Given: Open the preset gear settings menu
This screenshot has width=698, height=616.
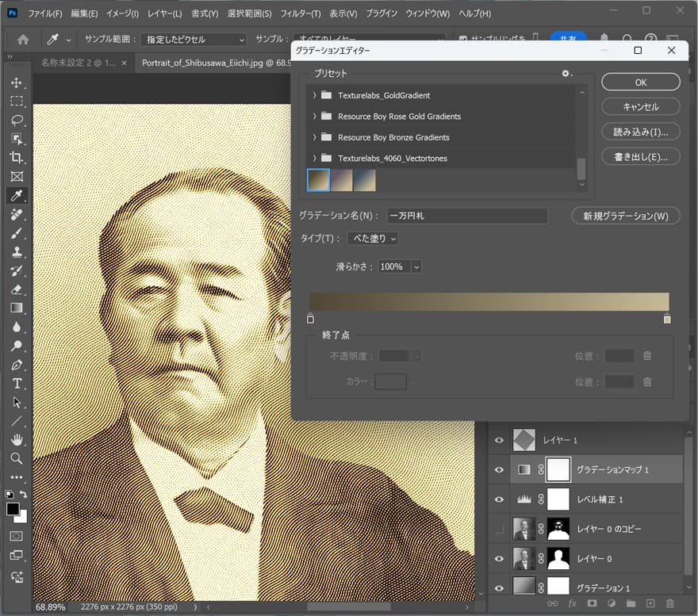Looking at the screenshot, I should point(566,74).
